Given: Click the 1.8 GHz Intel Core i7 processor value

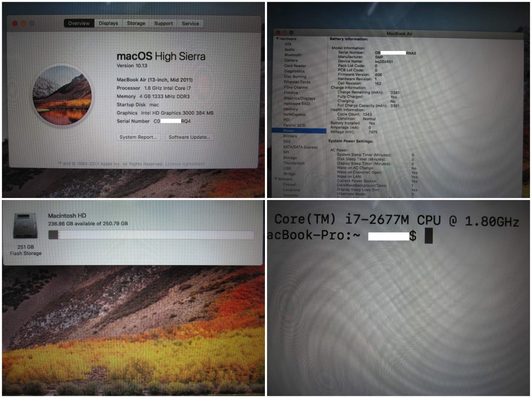Looking at the screenshot, I should pos(168,88).
